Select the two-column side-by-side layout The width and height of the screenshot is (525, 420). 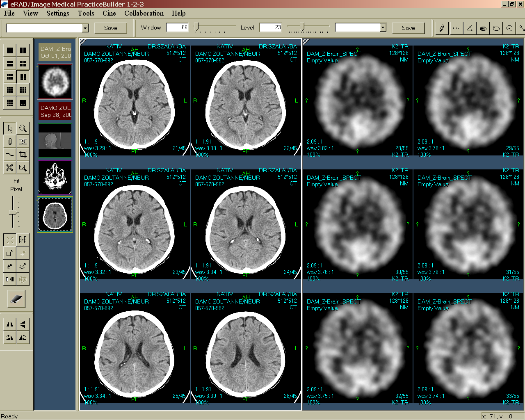click(x=23, y=50)
